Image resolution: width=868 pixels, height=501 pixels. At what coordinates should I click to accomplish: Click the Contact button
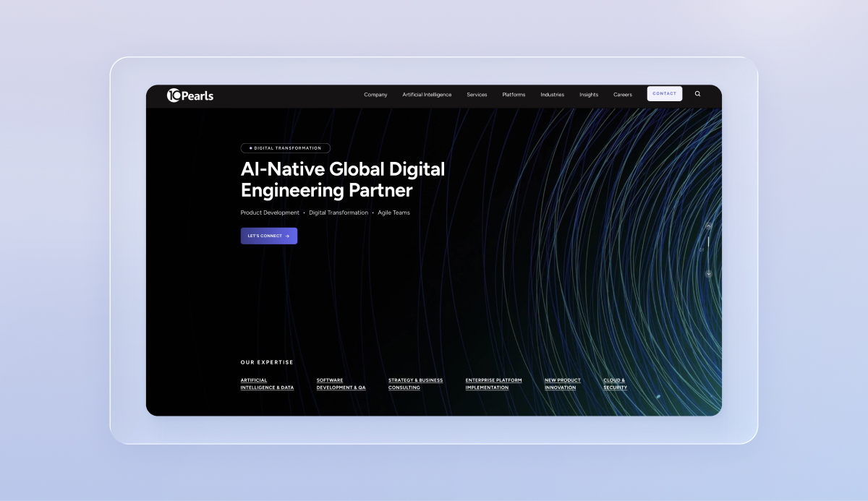point(665,94)
